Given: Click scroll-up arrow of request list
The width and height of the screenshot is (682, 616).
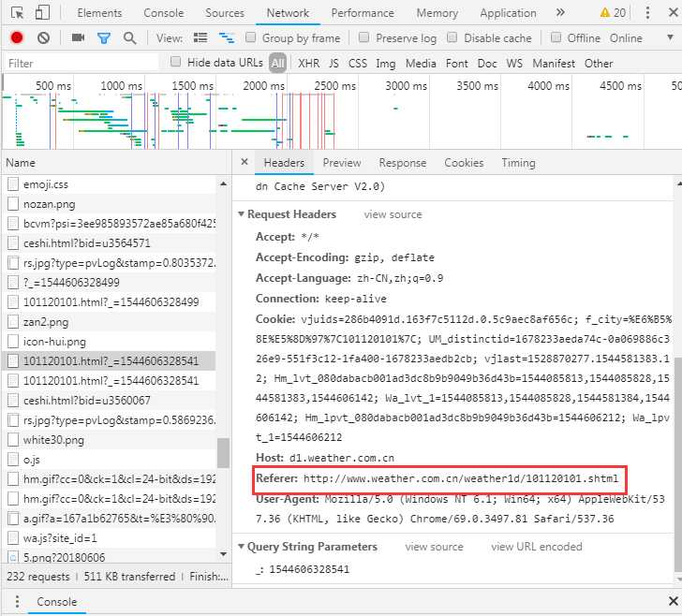Looking at the screenshot, I should (223, 183).
